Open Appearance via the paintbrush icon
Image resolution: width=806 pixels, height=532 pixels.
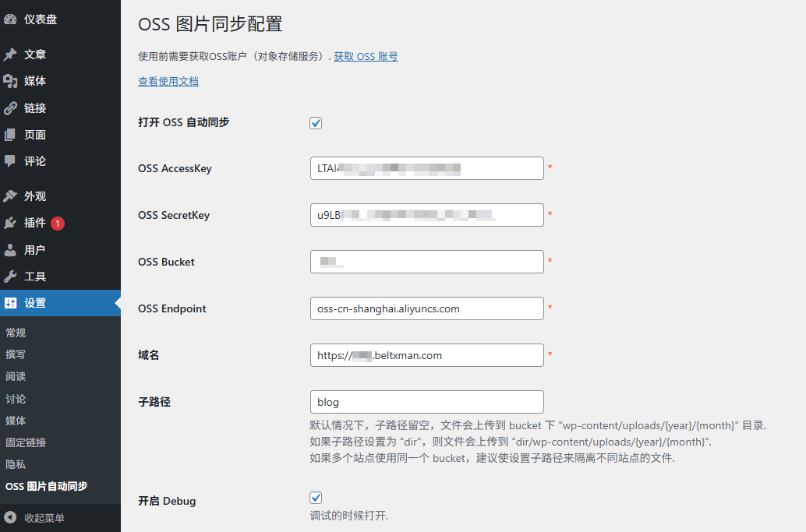point(10,196)
